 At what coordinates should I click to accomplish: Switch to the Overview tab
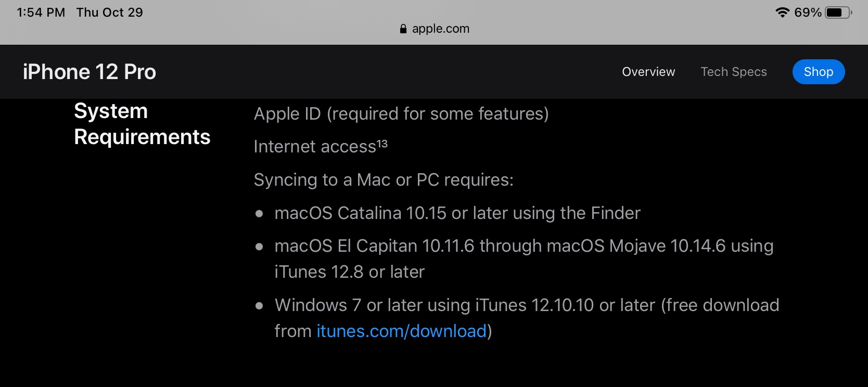coord(648,72)
